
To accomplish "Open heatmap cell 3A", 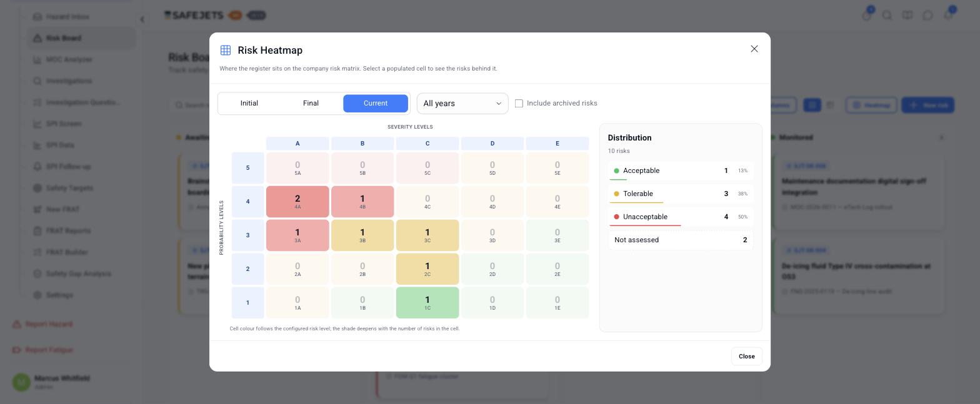I will coord(297,235).
